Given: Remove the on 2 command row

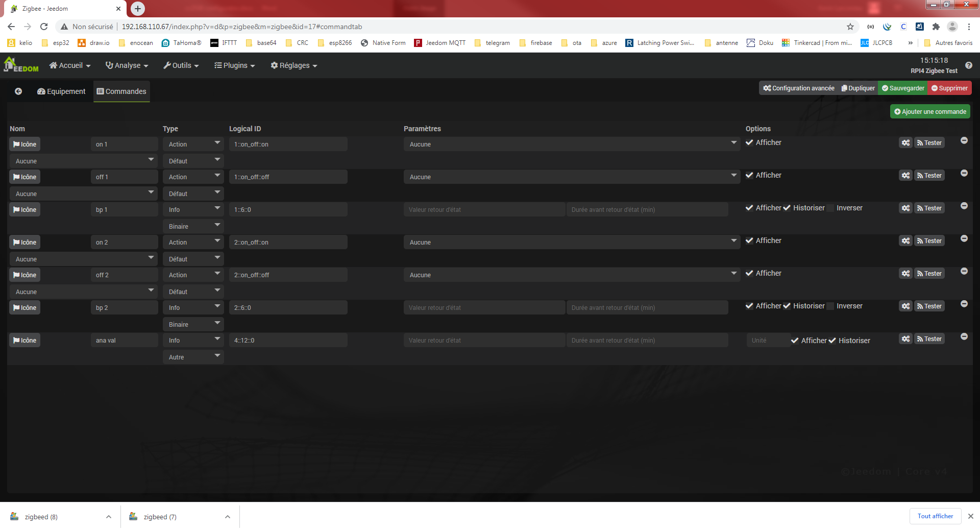Looking at the screenshot, I should pyautogui.click(x=964, y=238).
